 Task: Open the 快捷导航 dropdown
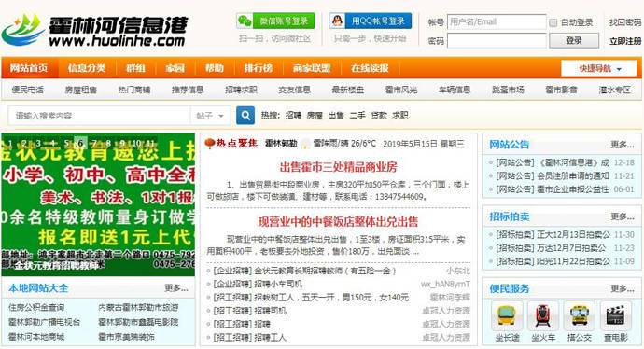599,68
